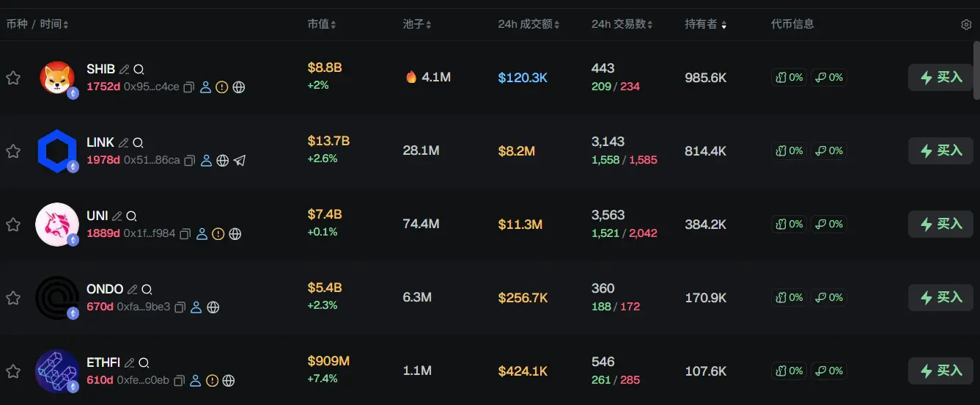This screenshot has width=980, height=405.
Task: Copy the SHIB contract address
Action: click(189, 87)
